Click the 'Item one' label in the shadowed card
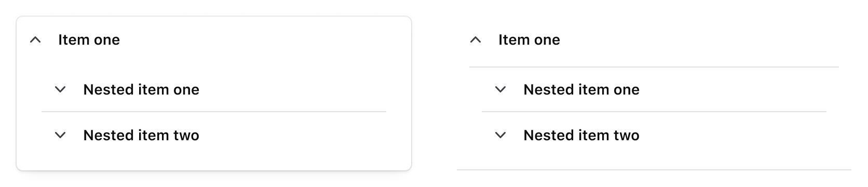 click(x=89, y=40)
